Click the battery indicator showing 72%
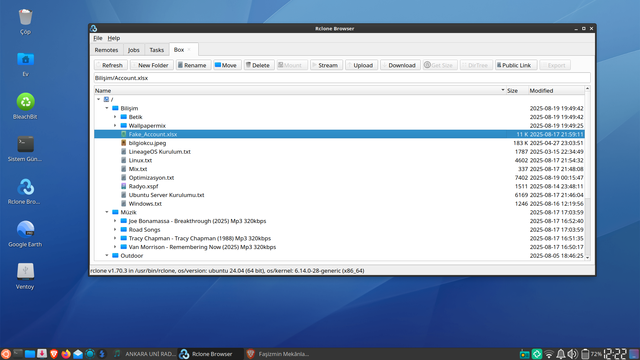The height and width of the screenshot is (360, 640). click(591, 354)
